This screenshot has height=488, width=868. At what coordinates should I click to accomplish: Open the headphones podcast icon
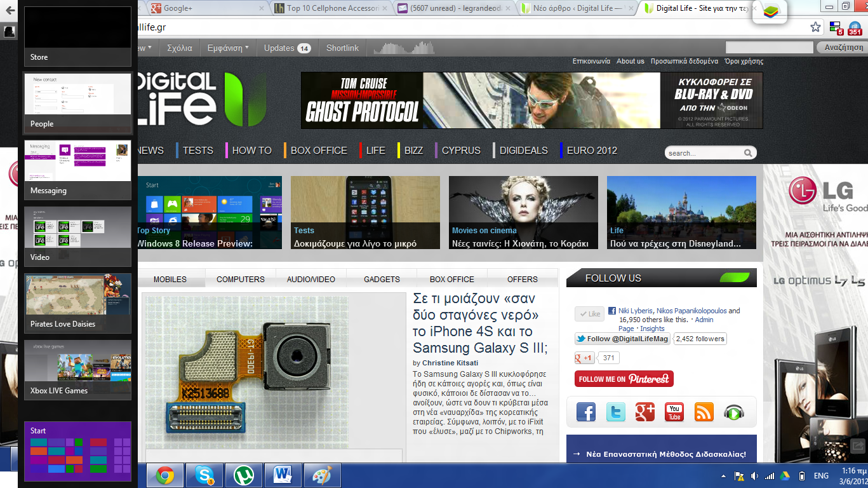[733, 412]
